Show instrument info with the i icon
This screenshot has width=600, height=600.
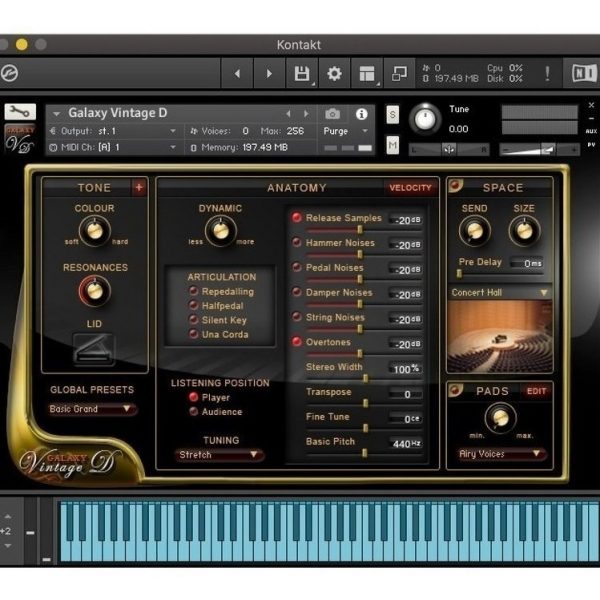362,114
